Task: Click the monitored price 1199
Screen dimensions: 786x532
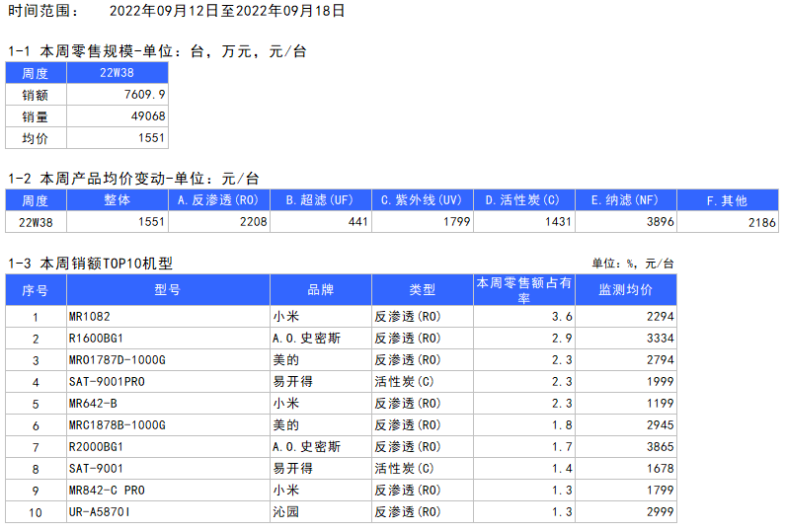Action: pos(661,404)
